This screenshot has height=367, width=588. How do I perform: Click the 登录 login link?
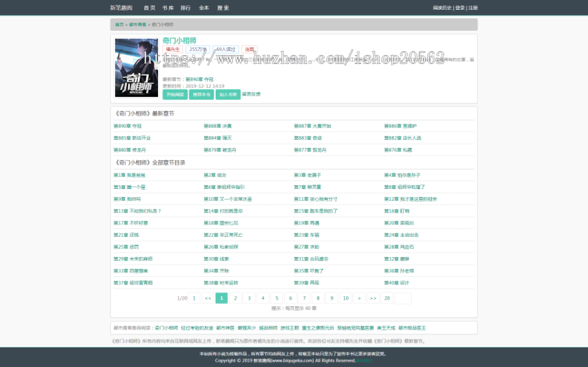460,8
